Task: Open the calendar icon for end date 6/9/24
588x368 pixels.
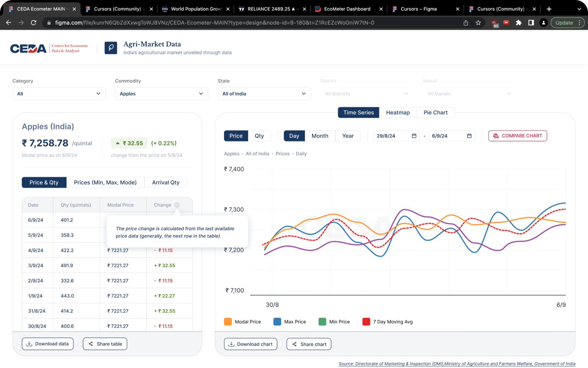Action: pos(469,136)
